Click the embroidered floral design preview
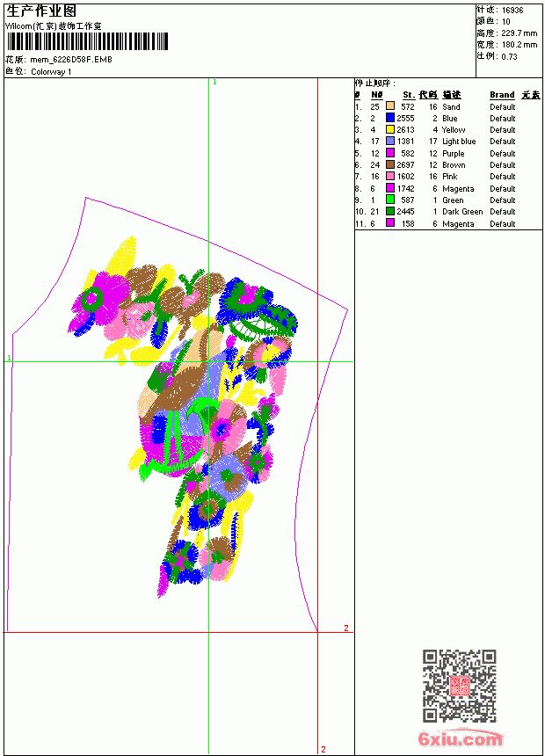 pyautogui.click(x=183, y=417)
